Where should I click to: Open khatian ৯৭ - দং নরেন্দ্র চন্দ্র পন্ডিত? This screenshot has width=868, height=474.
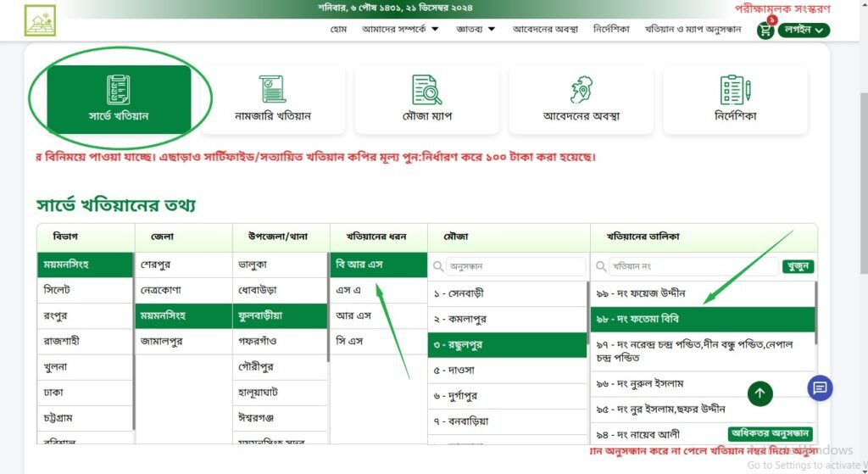[702, 352]
